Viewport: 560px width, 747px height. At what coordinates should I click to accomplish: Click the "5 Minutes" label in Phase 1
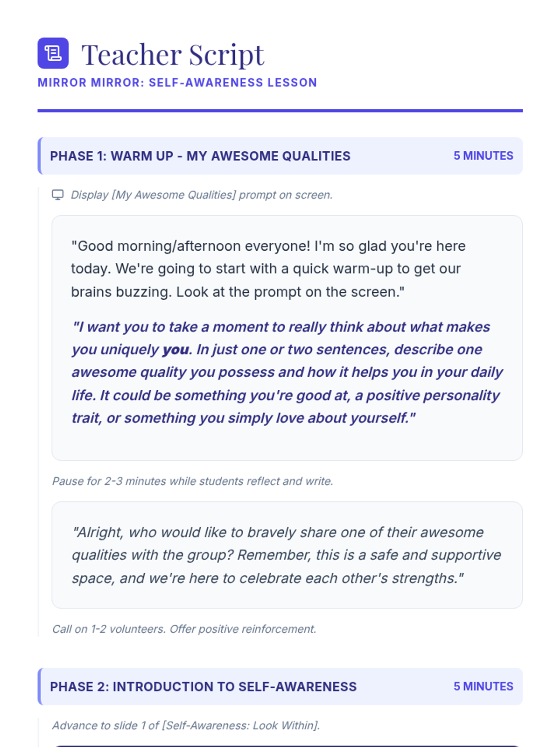tap(483, 156)
